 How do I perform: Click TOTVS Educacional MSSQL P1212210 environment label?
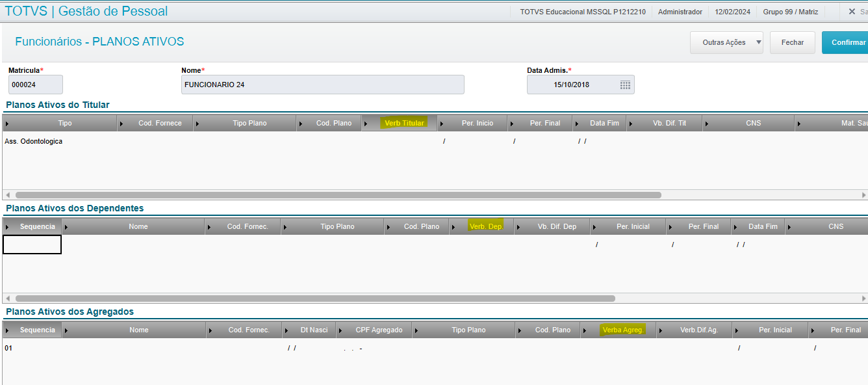(583, 12)
